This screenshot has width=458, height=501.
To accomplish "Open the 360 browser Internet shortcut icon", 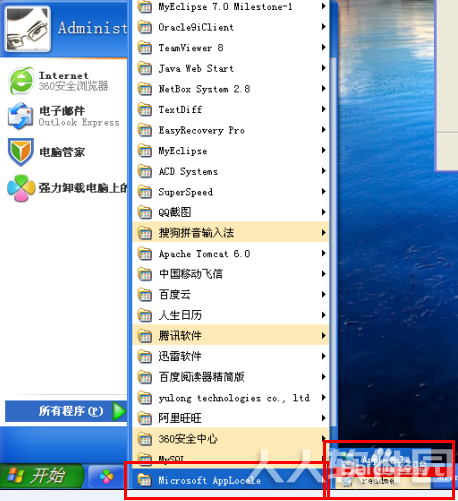I will pyautogui.click(x=21, y=80).
